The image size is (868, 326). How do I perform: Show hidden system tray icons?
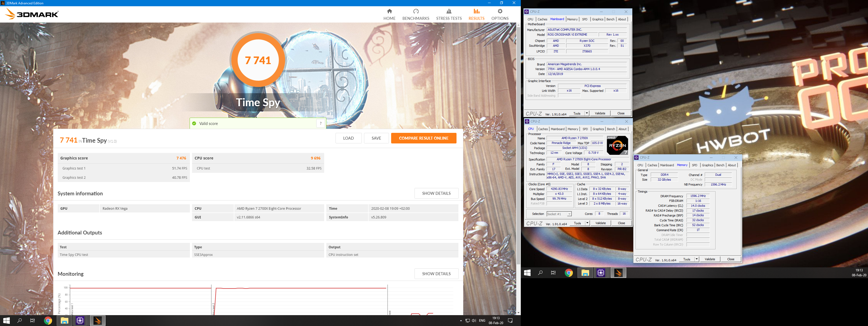(461, 321)
